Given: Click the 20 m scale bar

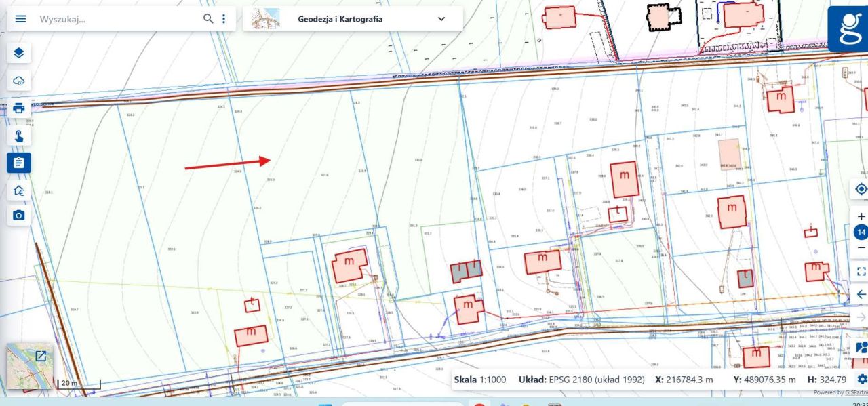Looking at the screenshot, I should [79, 384].
